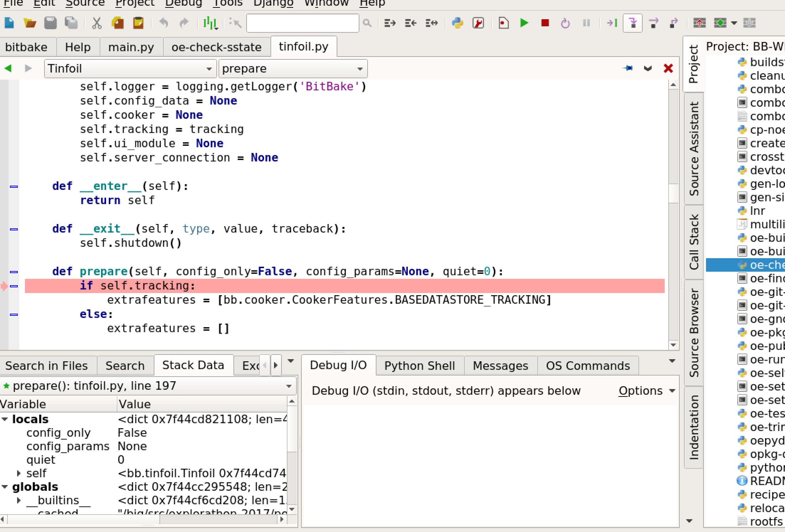Toggle the editor pin icon
This screenshot has width=785, height=532.
(x=628, y=68)
